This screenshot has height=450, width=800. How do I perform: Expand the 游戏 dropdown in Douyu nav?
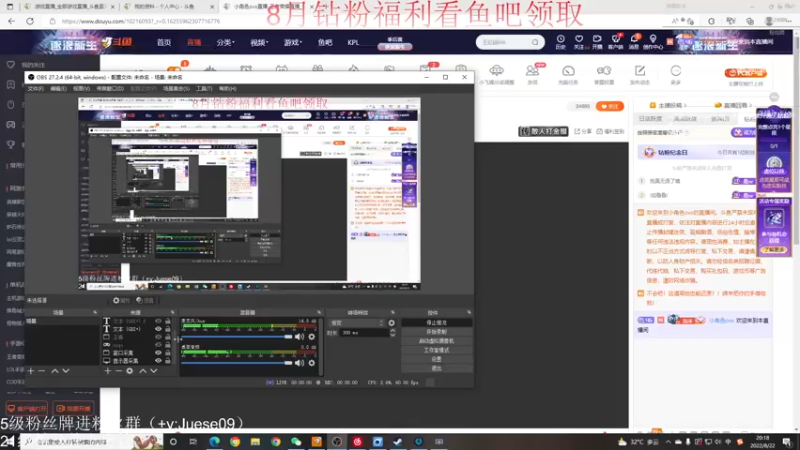(x=293, y=42)
